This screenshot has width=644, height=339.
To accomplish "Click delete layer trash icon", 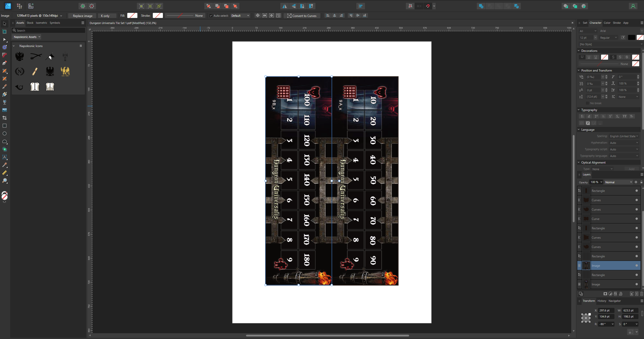I will click(x=641, y=294).
